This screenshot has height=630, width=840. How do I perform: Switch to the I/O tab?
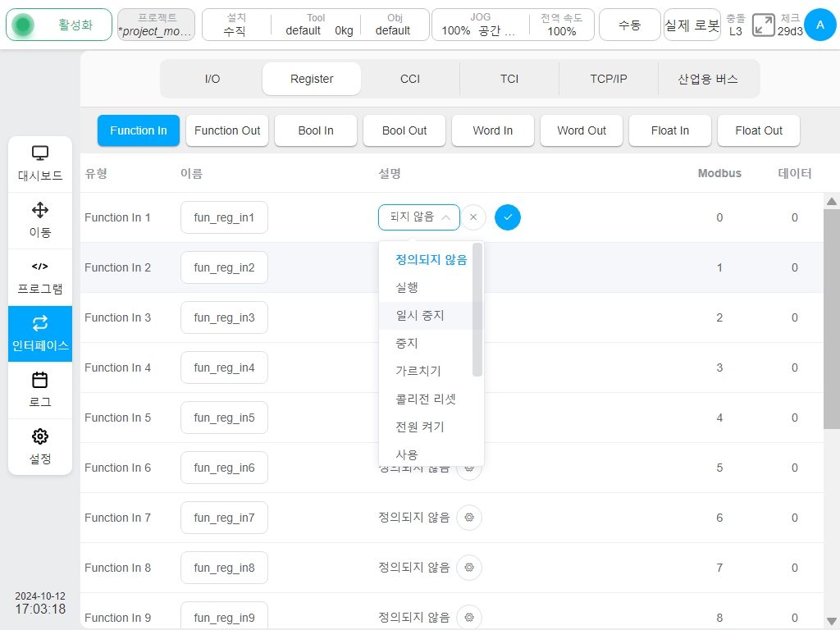(212, 79)
